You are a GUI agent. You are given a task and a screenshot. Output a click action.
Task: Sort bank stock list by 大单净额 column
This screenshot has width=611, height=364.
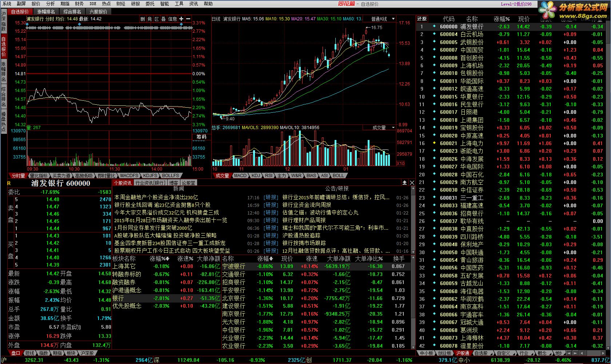(339, 259)
